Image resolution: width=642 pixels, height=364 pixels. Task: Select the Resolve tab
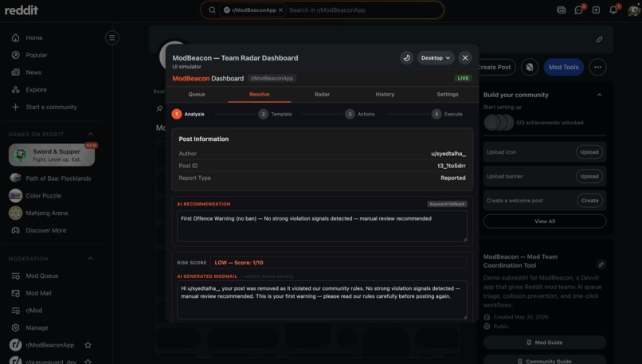(260, 94)
